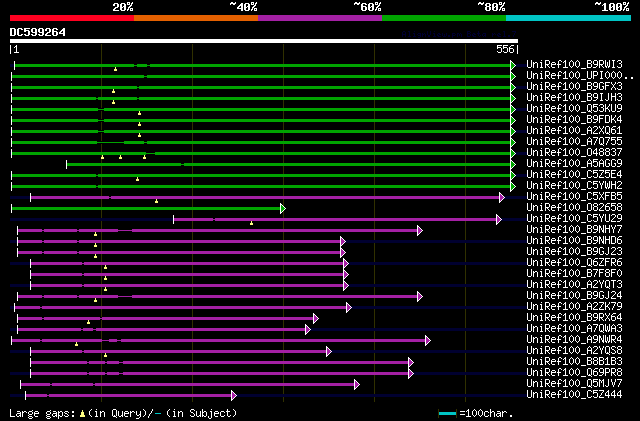Click the white DC599264 query sequence bar
This screenshot has width=640, height=421.
coord(264,41)
